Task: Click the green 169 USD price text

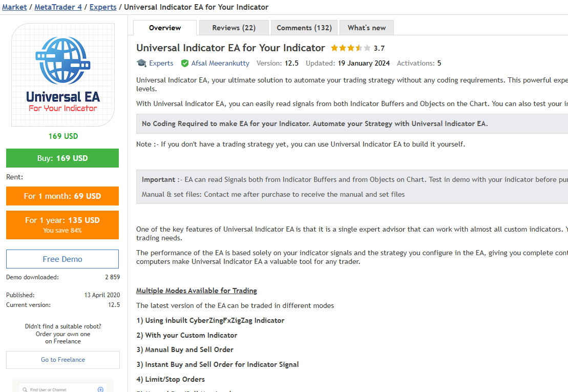Action: click(63, 136)
